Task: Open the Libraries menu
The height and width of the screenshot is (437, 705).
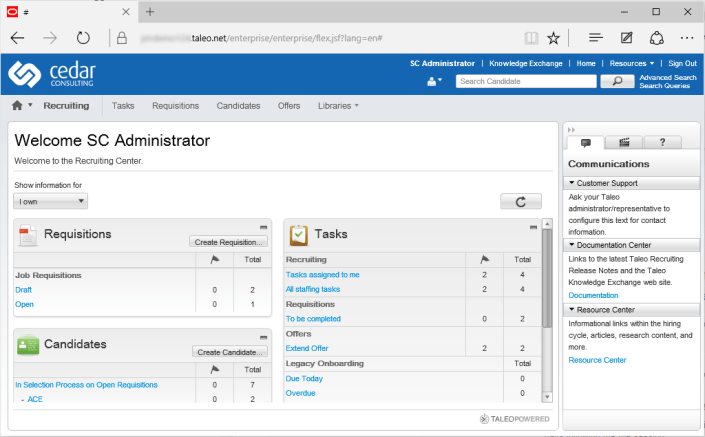Action: coord(338,105)
